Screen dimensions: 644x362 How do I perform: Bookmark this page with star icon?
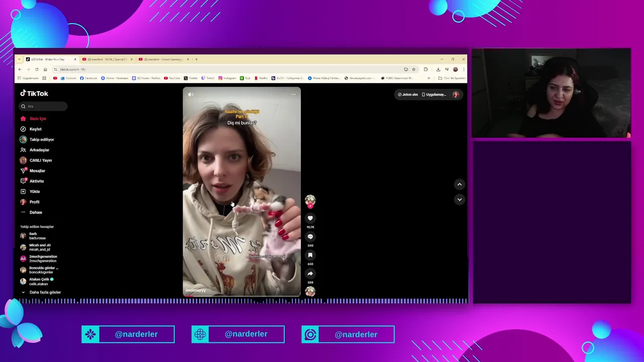point(414,69)
